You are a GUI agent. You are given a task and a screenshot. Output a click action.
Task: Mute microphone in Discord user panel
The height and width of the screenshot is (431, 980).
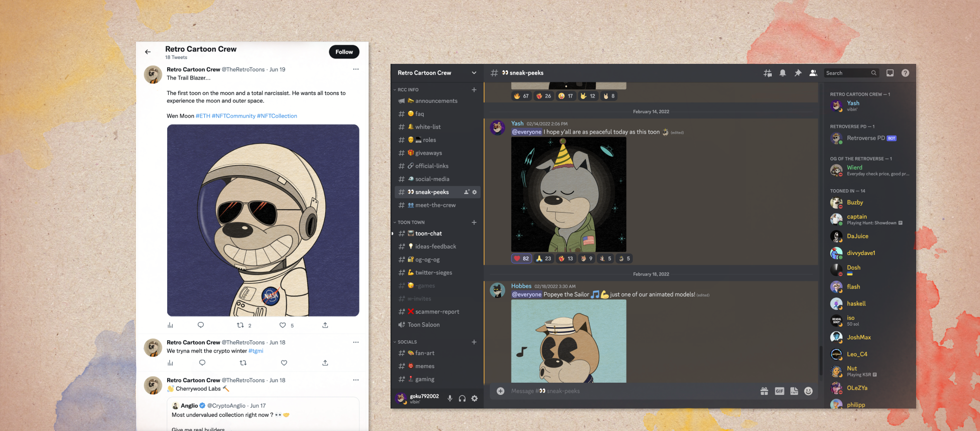tap(450, 398)
